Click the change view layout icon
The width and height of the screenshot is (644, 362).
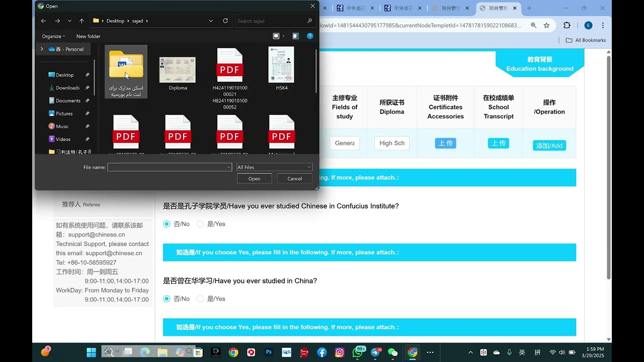pyautogui.click(x=276, y=36)
